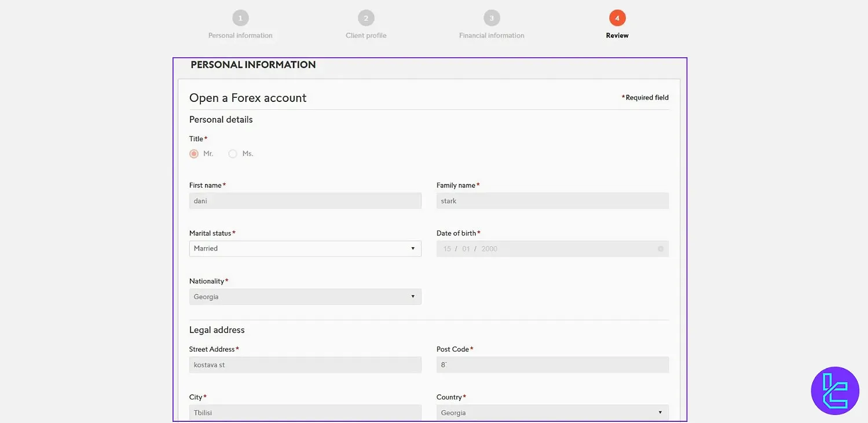The height and width of the screenshot is (423, 868).
Task: Click the Review step label
Action: [x=617, y=35]
